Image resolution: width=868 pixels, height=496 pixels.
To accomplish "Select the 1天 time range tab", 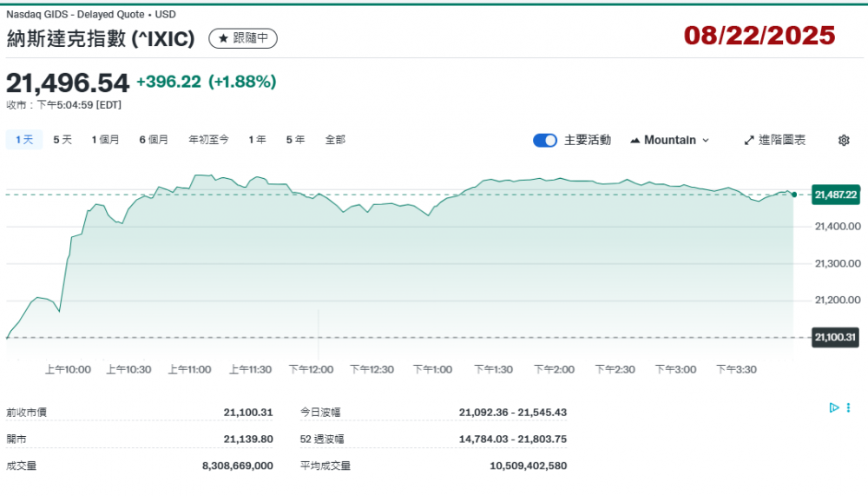I will coord(24,140).
